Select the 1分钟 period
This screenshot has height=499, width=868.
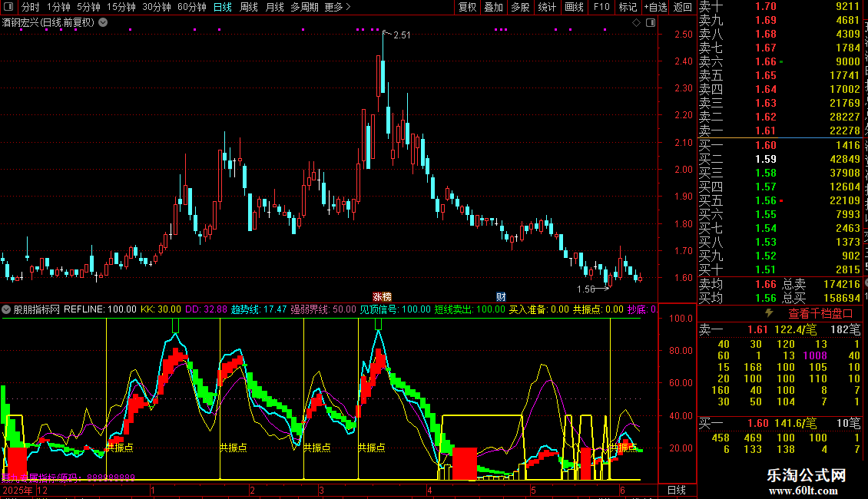pos(58,7)
